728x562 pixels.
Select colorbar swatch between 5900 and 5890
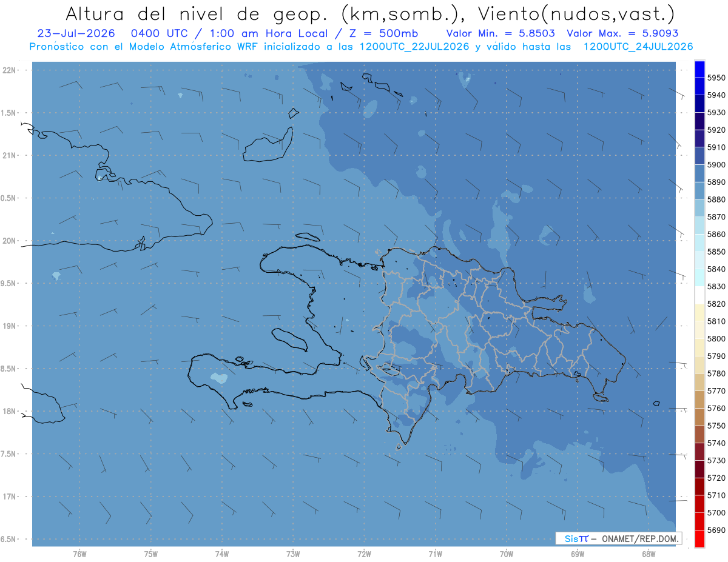pos(699,173)
